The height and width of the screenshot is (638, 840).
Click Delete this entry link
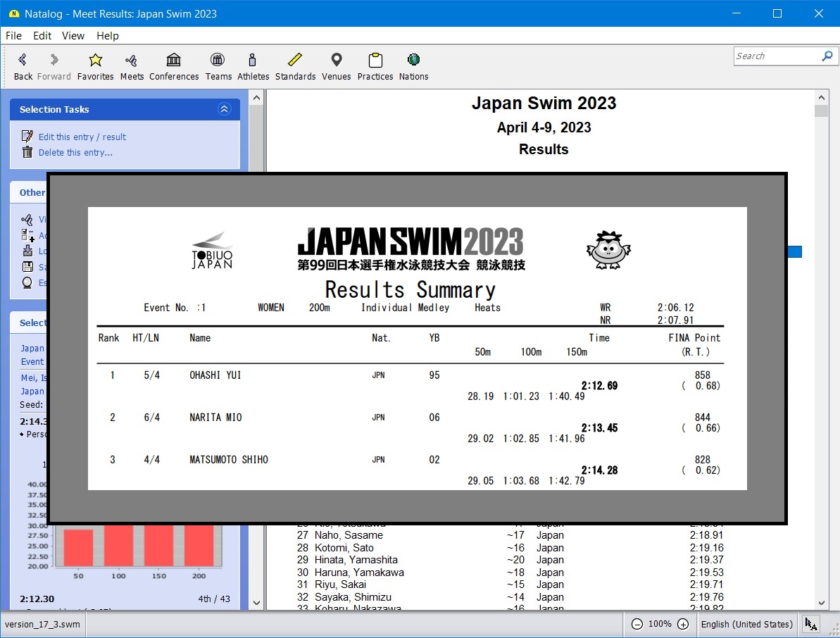point(75,153)
